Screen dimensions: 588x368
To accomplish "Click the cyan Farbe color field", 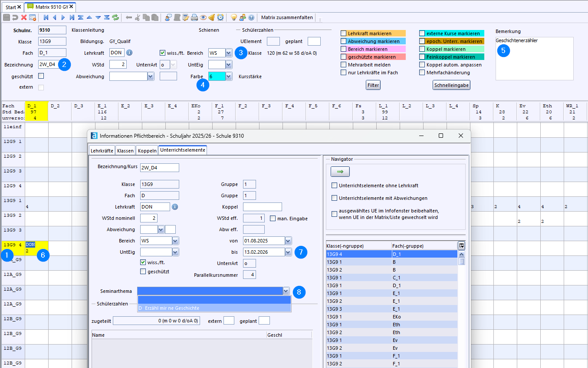I will [217, 76].
